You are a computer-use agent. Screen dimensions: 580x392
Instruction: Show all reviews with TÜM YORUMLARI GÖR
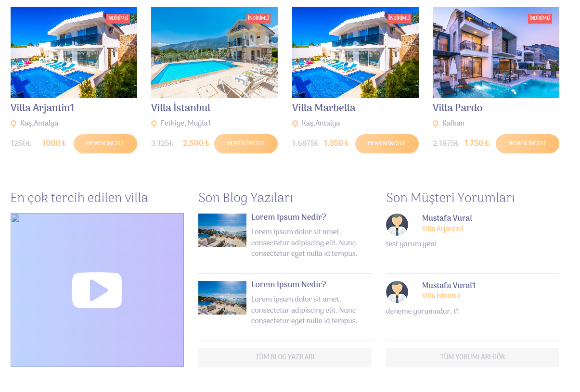473,357
